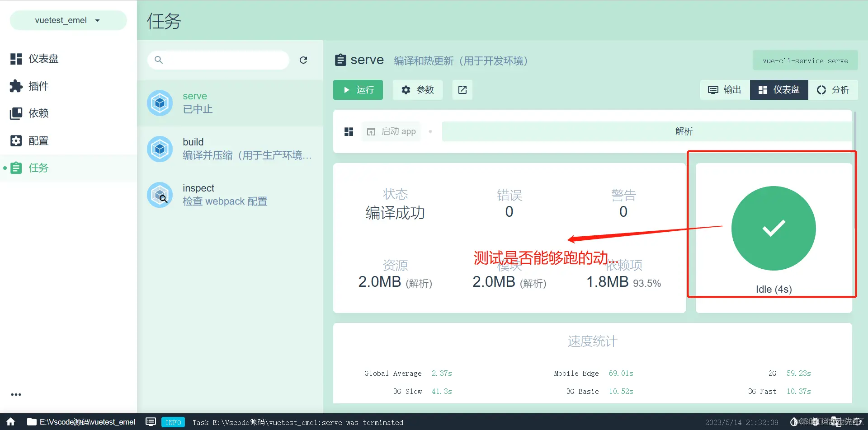Open the vuetest_emel project switcher
Image resolution: width=868 pixels, height=430 pixels.
click(68, 20)
